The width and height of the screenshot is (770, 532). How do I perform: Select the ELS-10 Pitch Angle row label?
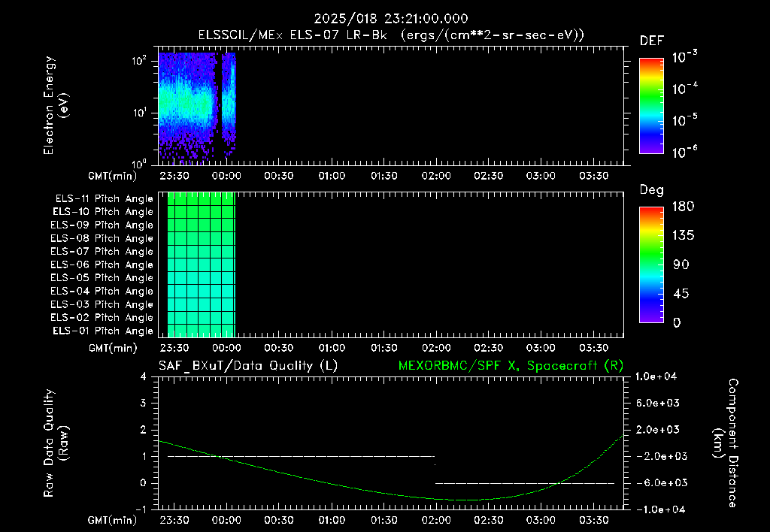pyautogui.click(x=103, y=212)
